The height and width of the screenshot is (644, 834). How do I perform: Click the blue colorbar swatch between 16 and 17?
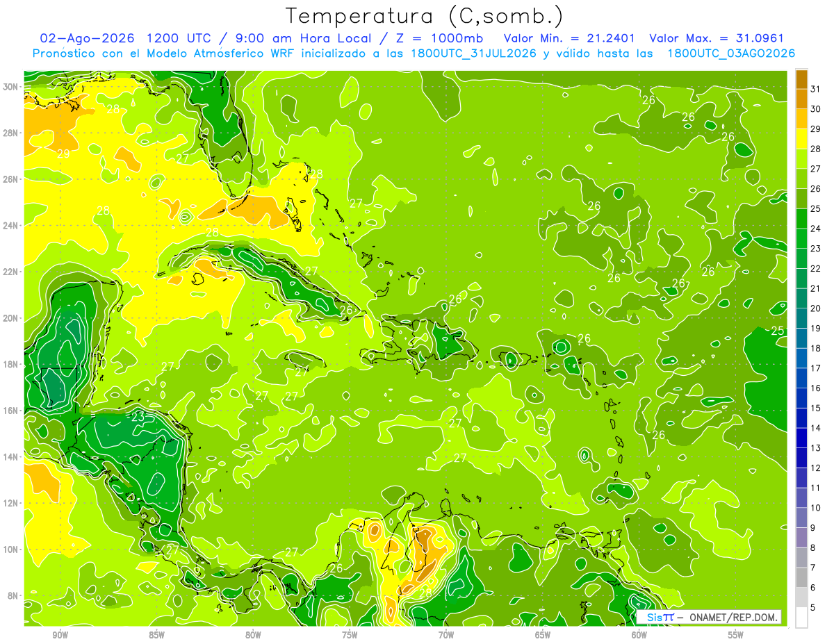[801, 378]
